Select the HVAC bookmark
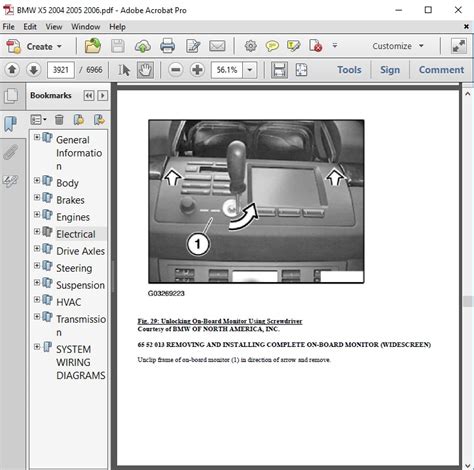 tap(69, 302)
